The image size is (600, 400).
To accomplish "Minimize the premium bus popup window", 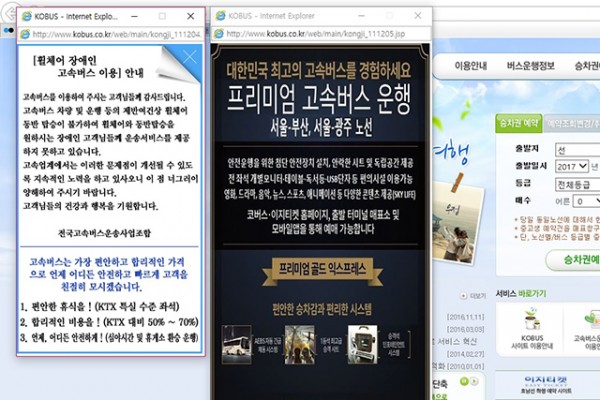I will pyautogui.click(x=361, y=16).
